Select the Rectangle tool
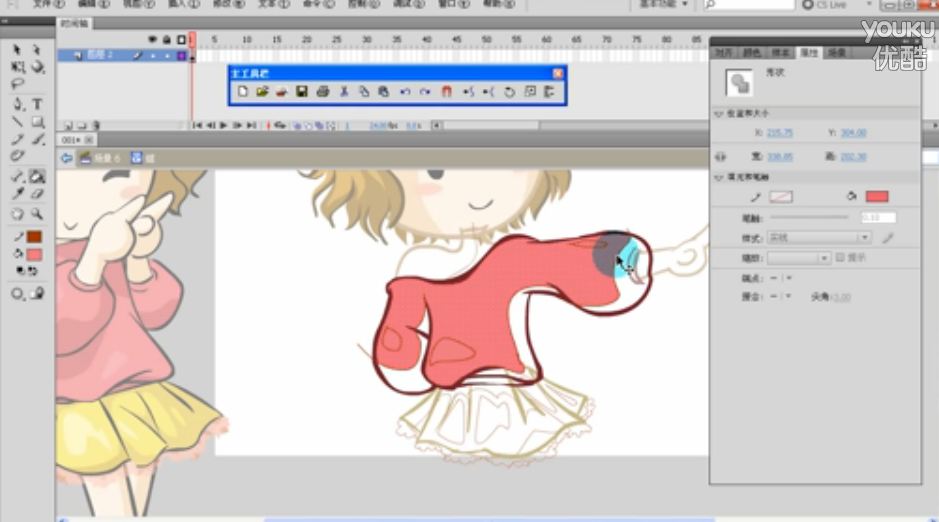 tap(38, 122)
